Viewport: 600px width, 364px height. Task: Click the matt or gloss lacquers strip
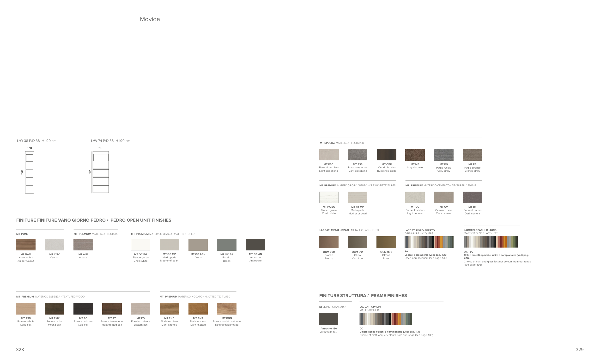pyautogui.click(x=491, y=242)
